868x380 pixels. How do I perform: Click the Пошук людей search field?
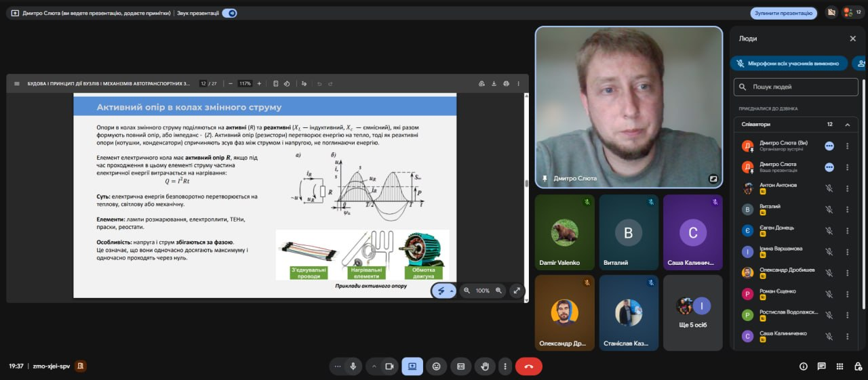tap(795, 87)
